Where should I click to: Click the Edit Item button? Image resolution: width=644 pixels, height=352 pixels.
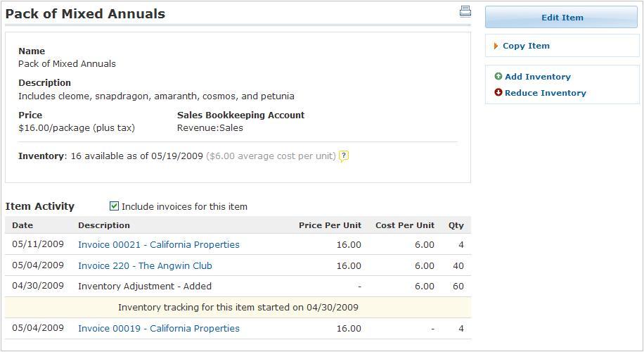(x=562, y=18)
